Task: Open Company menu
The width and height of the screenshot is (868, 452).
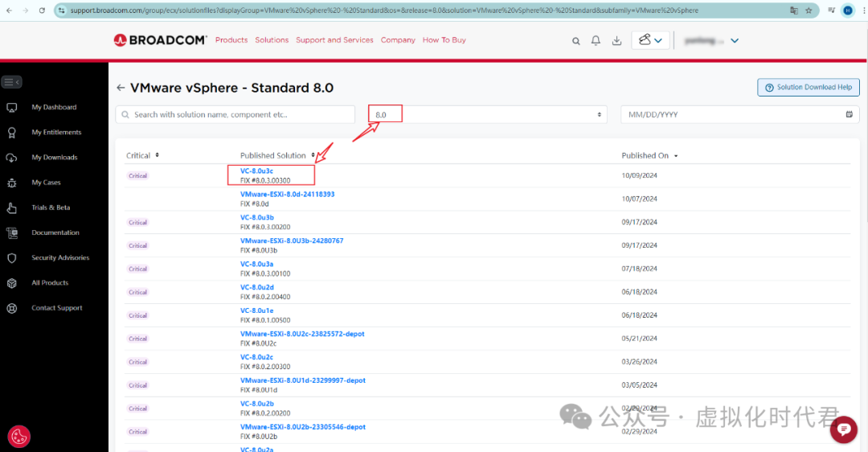Action: [x=398, y=40]
